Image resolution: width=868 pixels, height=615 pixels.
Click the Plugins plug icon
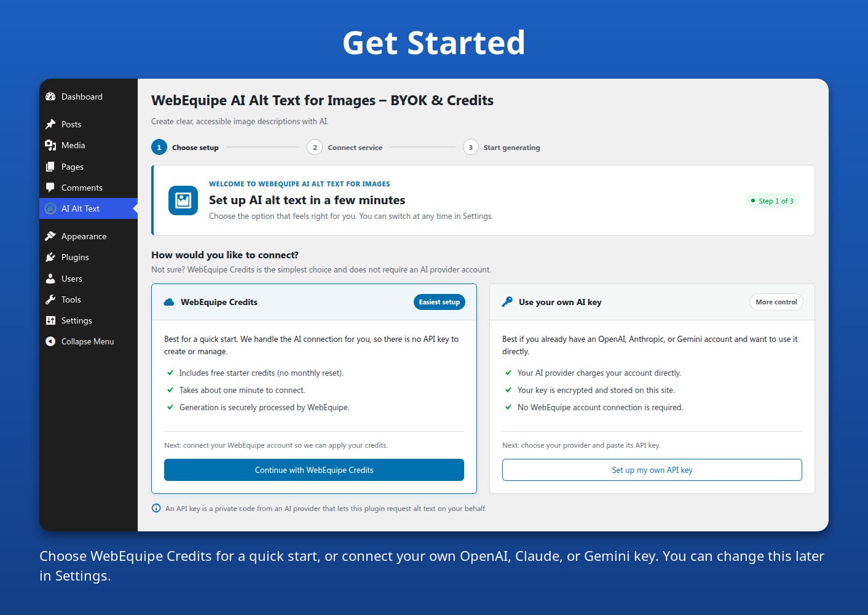coord(50,257)
